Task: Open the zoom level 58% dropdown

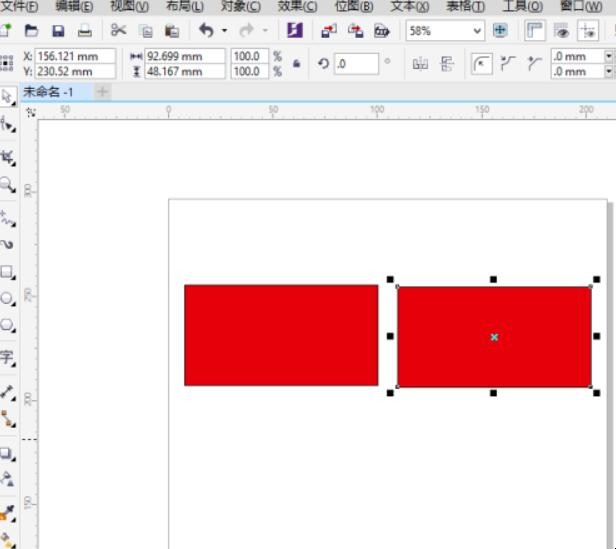Action: 477,31
